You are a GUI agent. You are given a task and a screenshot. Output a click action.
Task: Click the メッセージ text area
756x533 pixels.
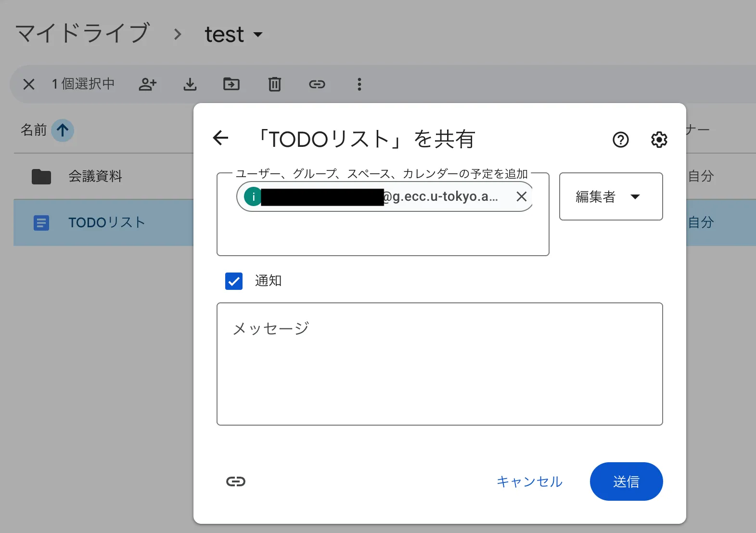coord(440,364)
